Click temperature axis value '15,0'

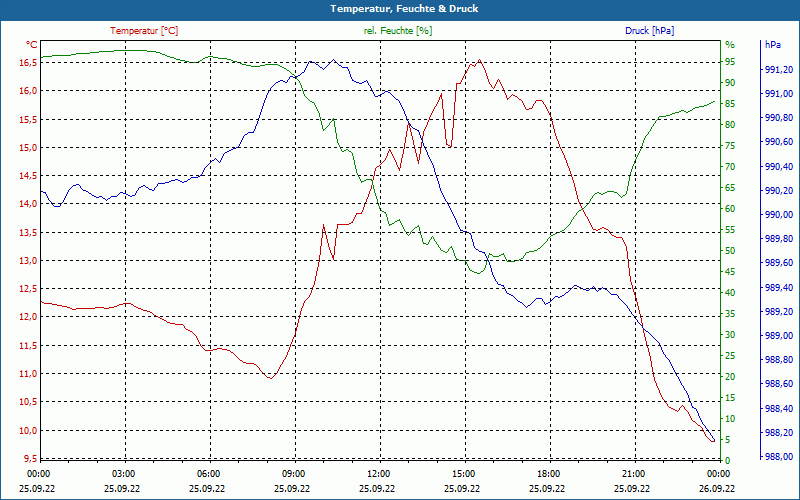click(x=29, y=147)
